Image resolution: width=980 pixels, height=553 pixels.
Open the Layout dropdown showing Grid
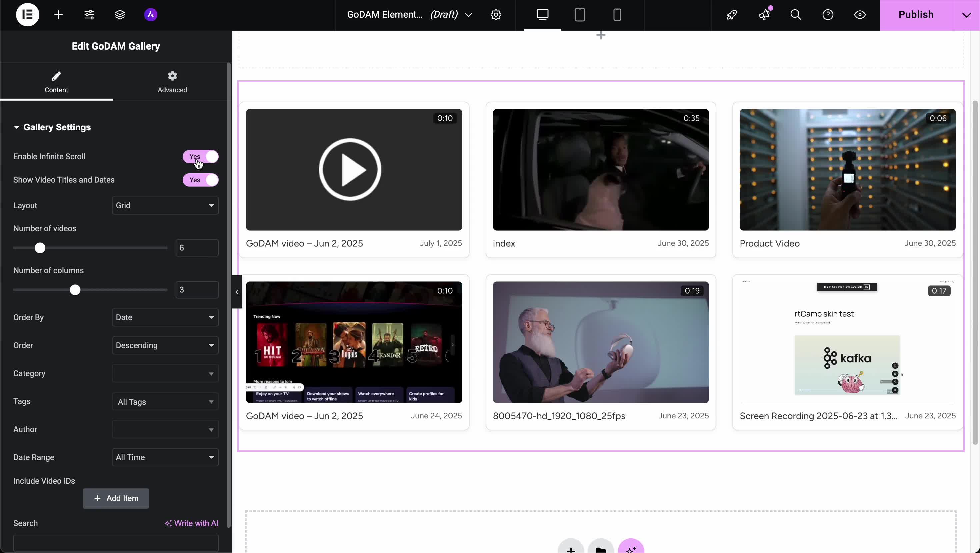click(x=165, y=206)
